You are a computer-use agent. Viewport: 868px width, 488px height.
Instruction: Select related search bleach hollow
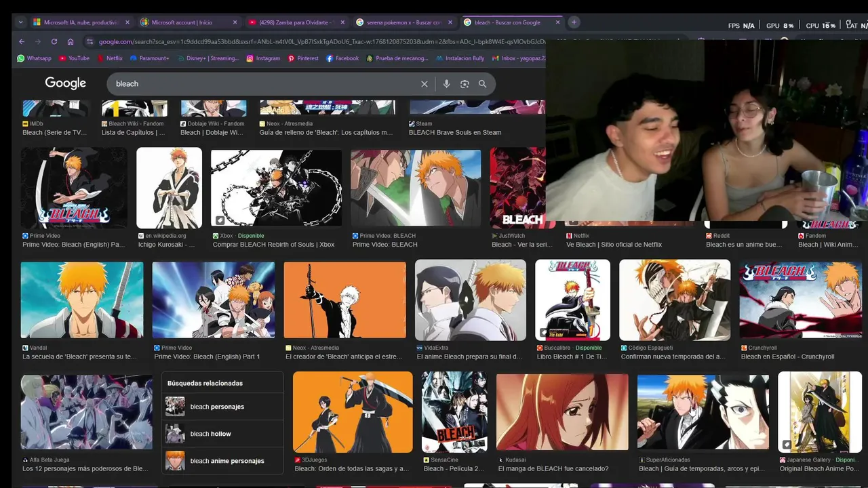click(x=222, y=434)
